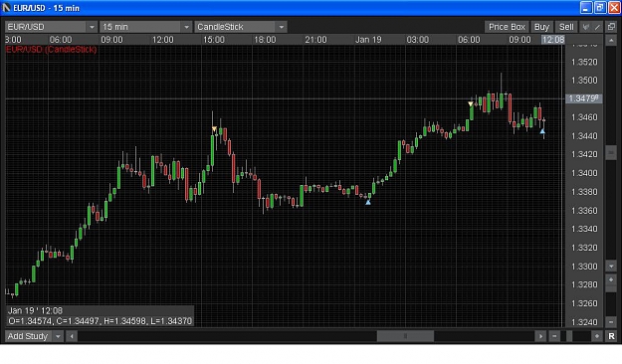Click the Add Study button
Image resolution: width=622 pixels, height=364 pixels.
(x=29, y=336)
